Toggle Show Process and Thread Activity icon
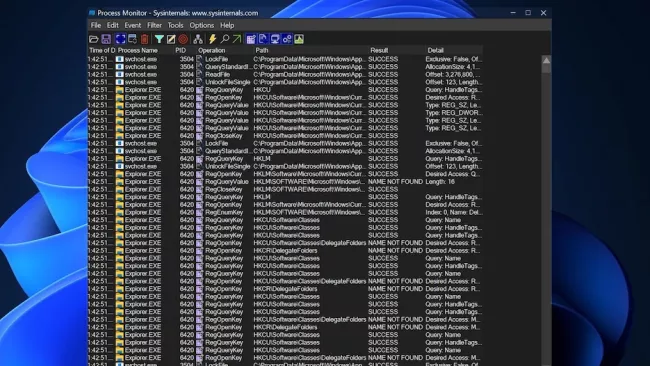The height and width of the screenshot is (366, 650). pos(287,39)
